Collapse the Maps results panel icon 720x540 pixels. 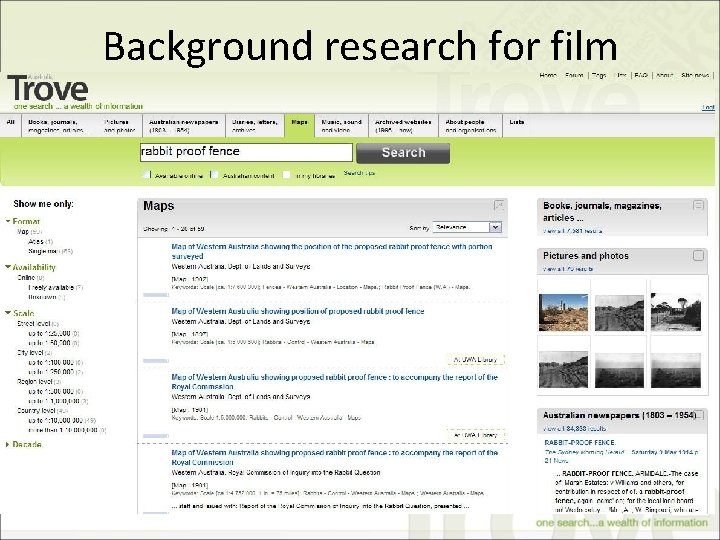[x=499, y=205]
